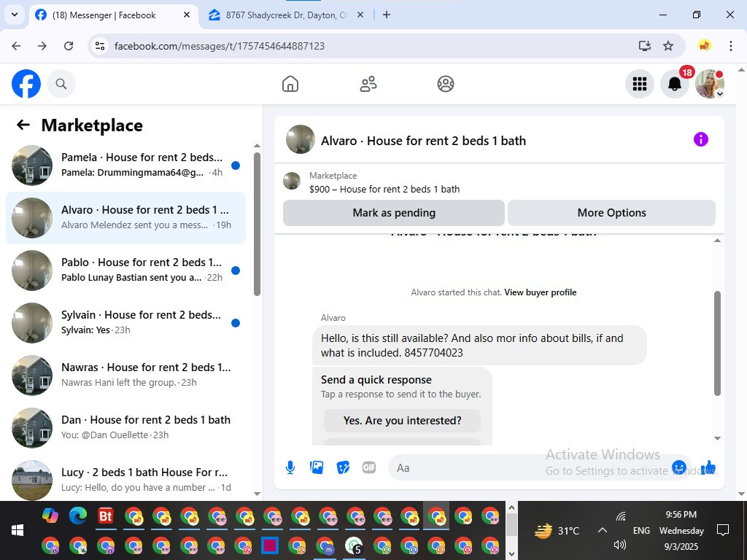
Task: Click the ENG language indicator
Action: coord(641,531)
